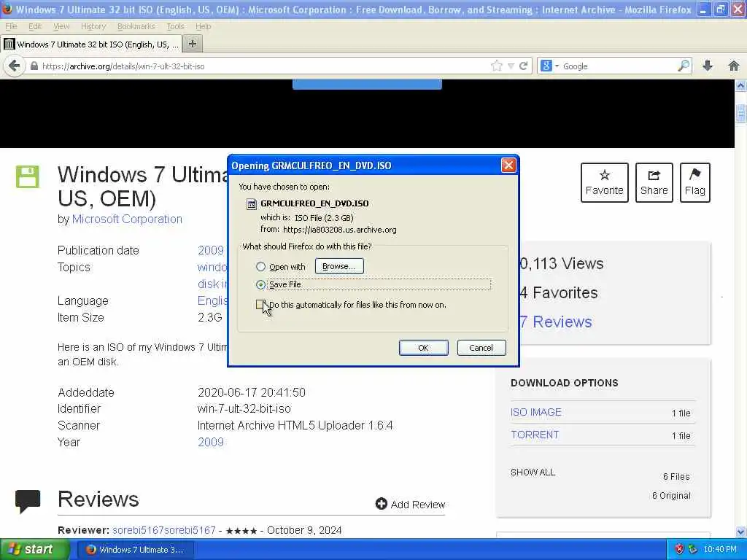Click the TORRENT download link
This screenshot has height=560, width=747.
pyautogui.click(x=535, y=435)
